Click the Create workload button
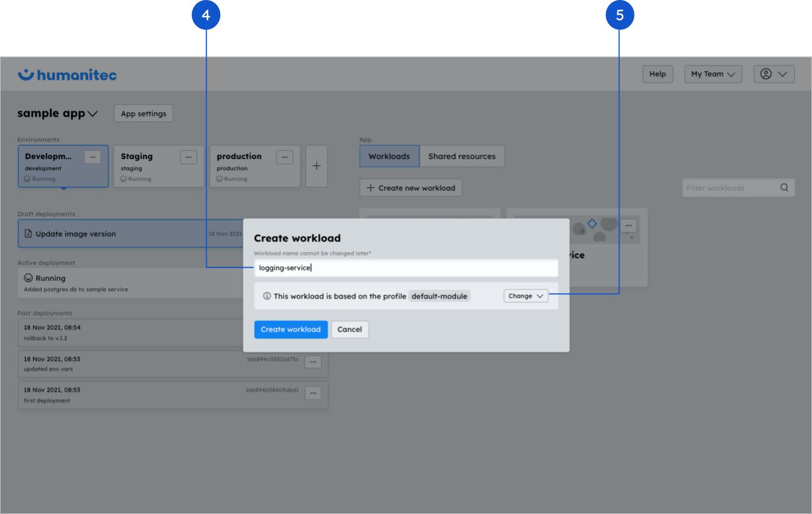The width and height of the screenshot is (812, 514). pos(291,329)
